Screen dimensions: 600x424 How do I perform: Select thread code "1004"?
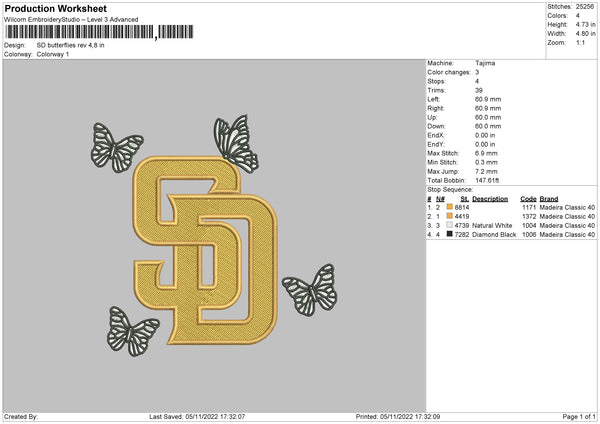point(529,225)
